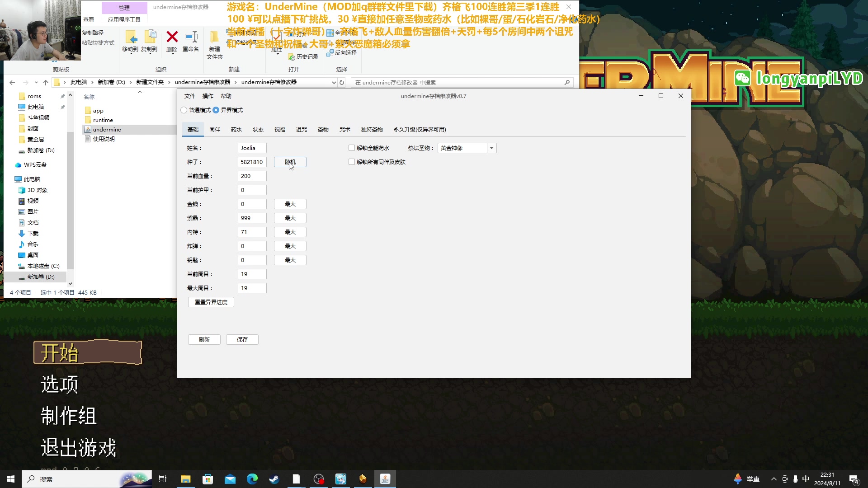Open the 操作 menu

pyautogui.click(x=208, y=96)
